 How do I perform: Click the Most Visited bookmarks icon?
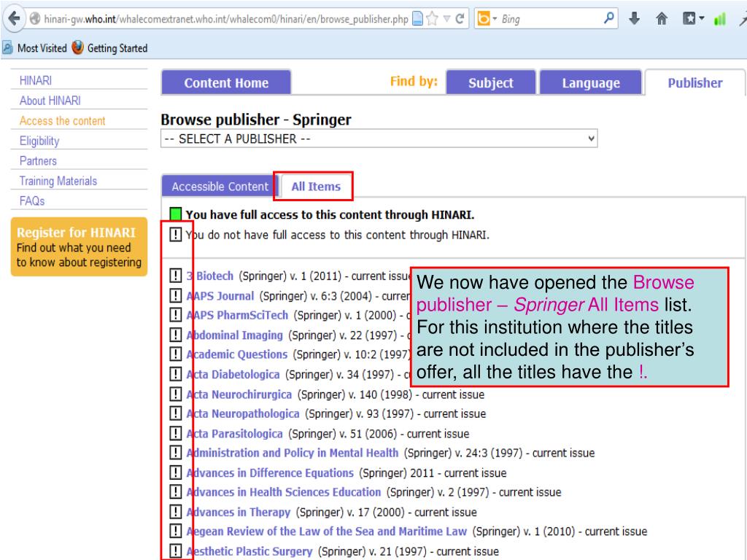pos(7,47)
